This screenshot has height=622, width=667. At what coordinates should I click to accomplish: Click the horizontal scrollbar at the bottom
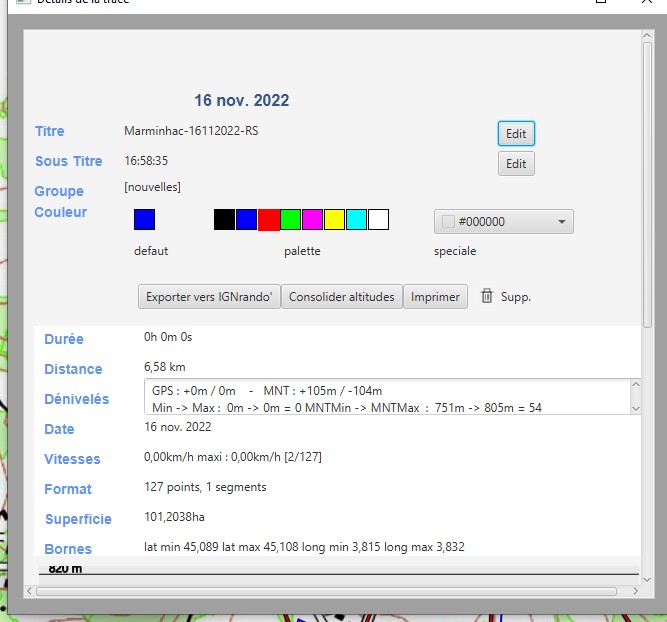(330, 591)
